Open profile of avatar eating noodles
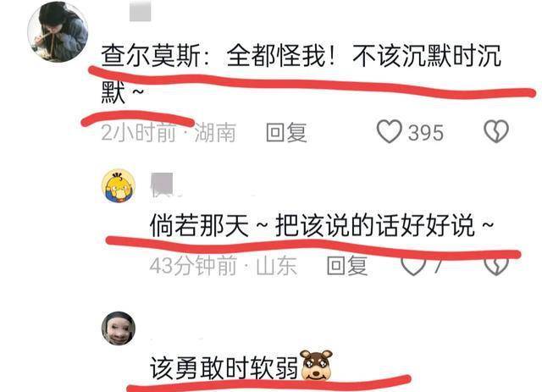The width and height of the screenshot is (542, 392). coord(58,32)
